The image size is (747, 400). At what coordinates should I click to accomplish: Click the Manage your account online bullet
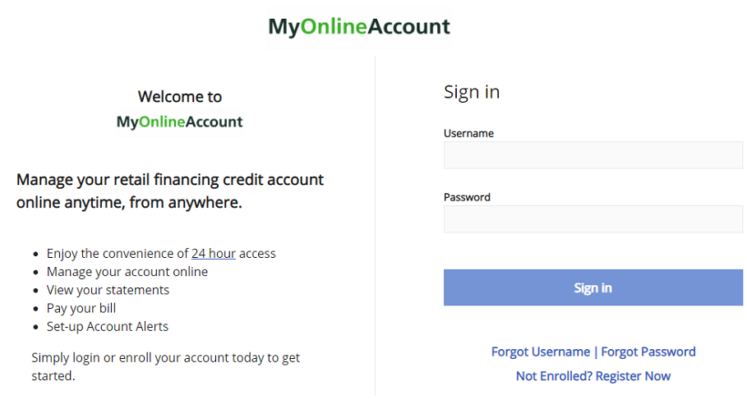coord(127,272)
